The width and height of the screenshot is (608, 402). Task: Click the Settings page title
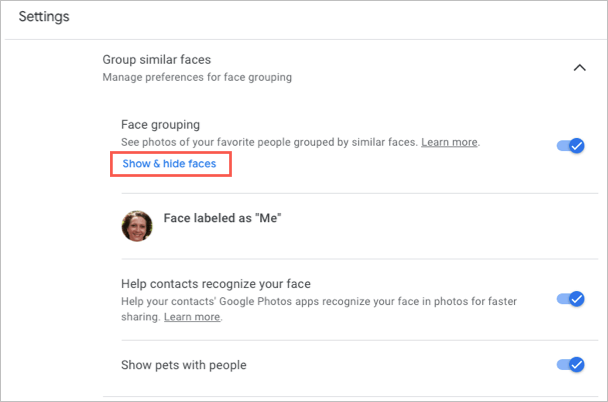coord(50,17)
